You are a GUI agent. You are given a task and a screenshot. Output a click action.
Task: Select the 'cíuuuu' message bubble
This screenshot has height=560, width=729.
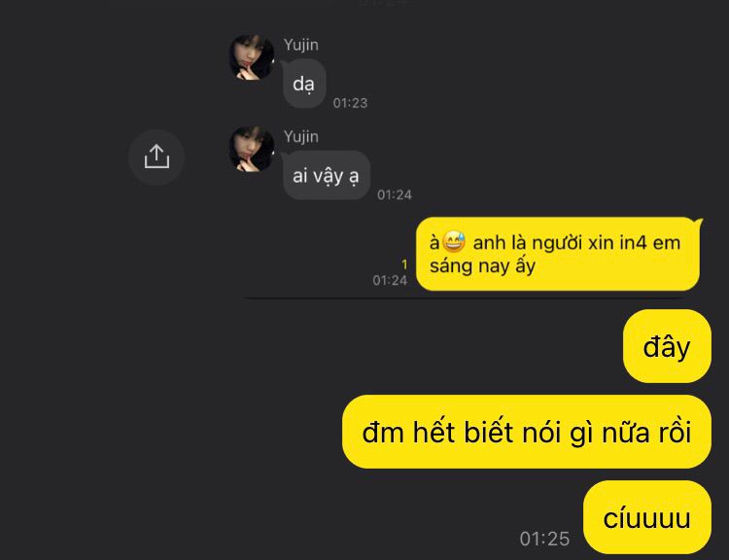click(647, 517)
